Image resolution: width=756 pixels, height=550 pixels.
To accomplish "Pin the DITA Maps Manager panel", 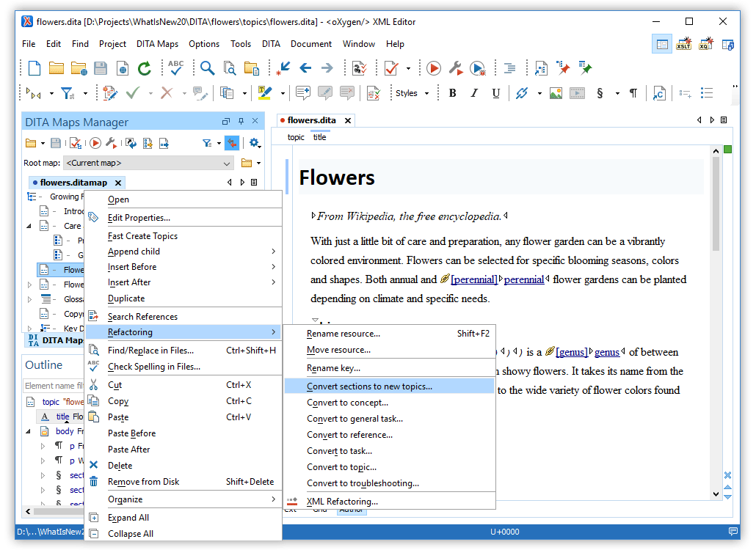I will pyautogui.click(x=241, y=121).
